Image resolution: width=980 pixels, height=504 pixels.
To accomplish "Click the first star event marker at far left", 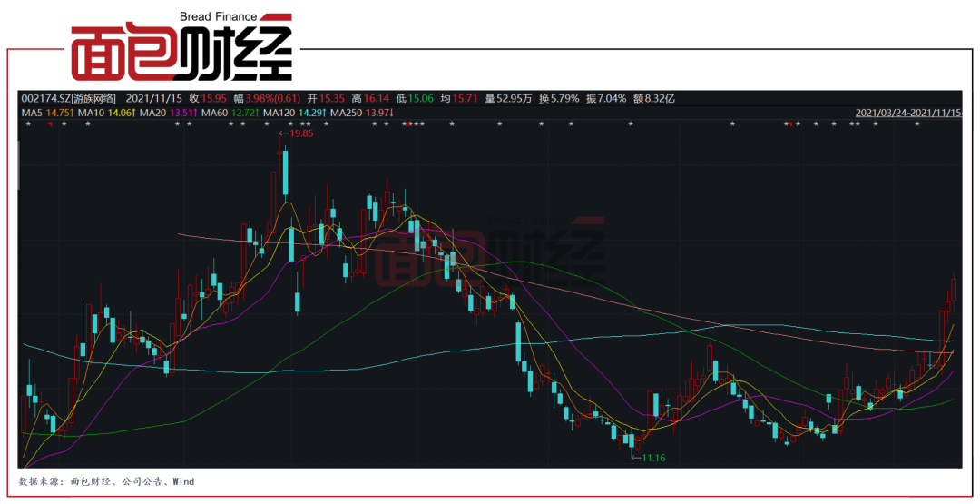I will coord(27,124).
